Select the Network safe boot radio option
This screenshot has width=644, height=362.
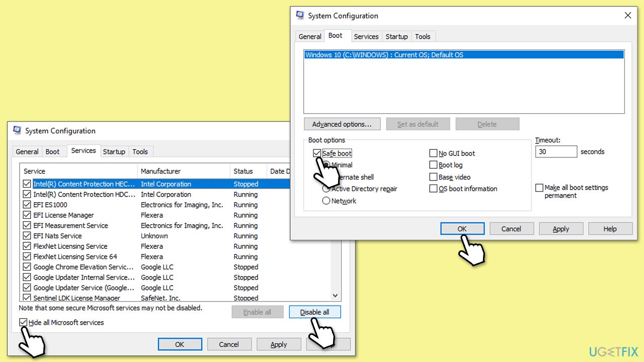(x=326, y=201)
